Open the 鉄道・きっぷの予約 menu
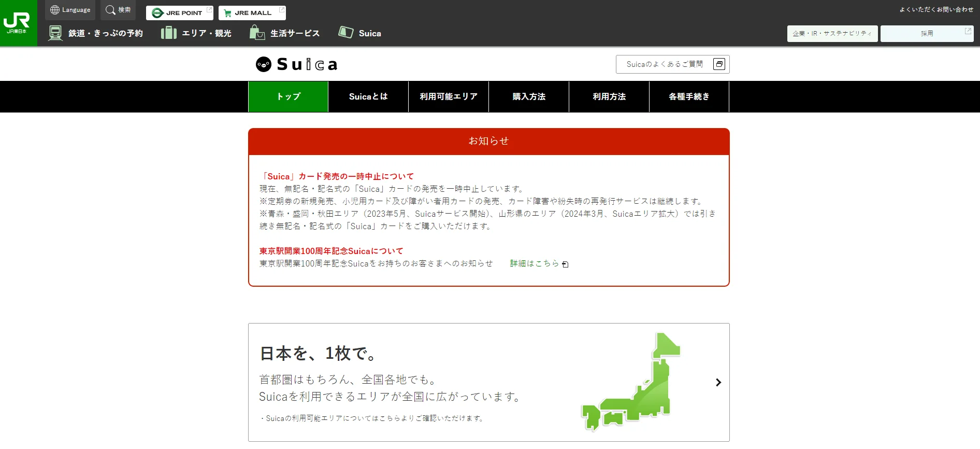The height and width of the screenshot is (449, 980). pyautogui.click(x=106, y=33)
